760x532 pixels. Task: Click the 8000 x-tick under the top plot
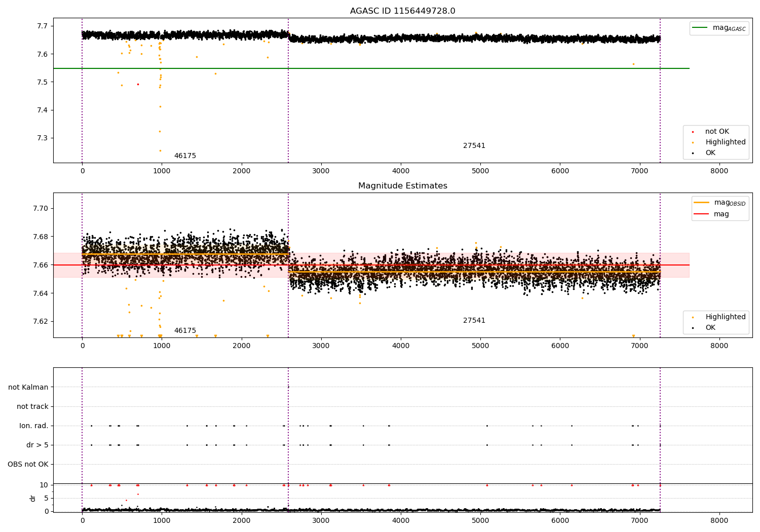click(719, 171)
